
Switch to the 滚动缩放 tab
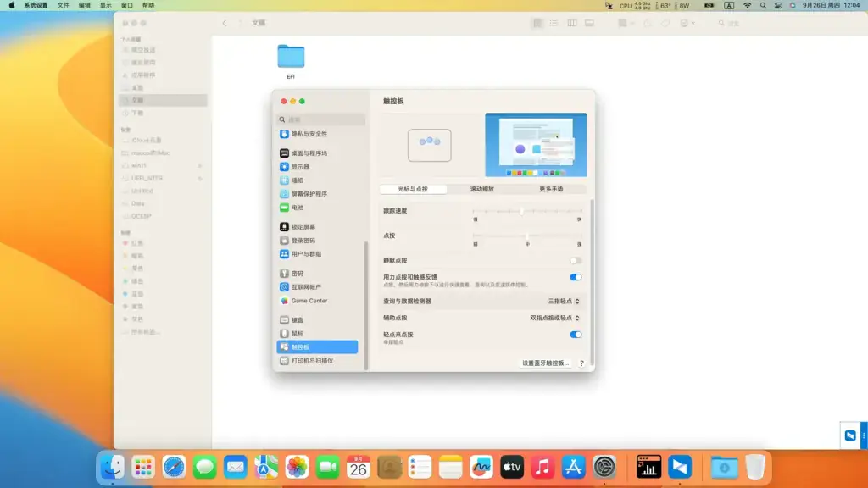click(481, 189)
